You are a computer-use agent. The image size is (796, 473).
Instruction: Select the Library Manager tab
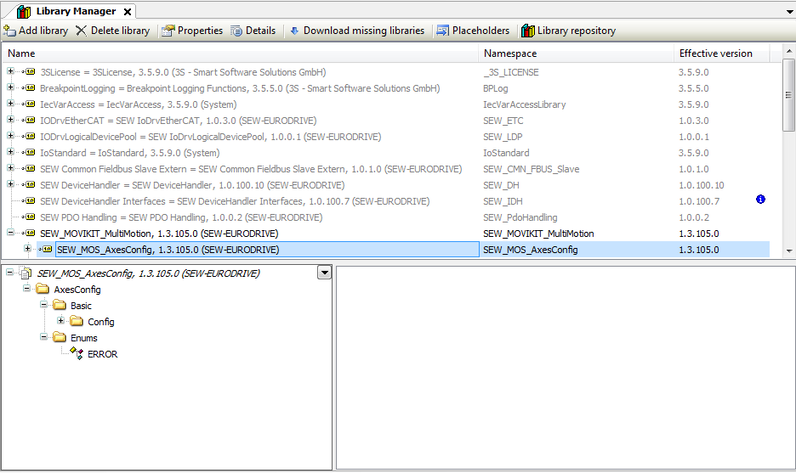coord(72,10)
